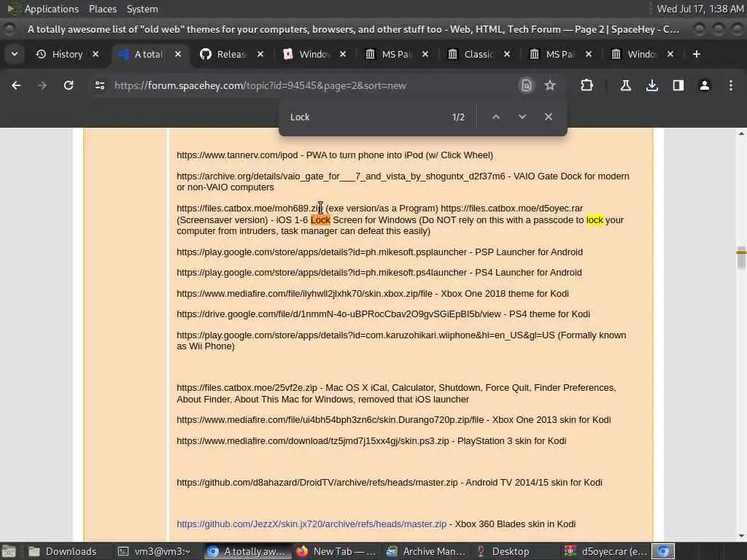
Task: Click the DroidTV master.zip GitHub URL text
Action: pyautogui.click(x=317, y=483)
